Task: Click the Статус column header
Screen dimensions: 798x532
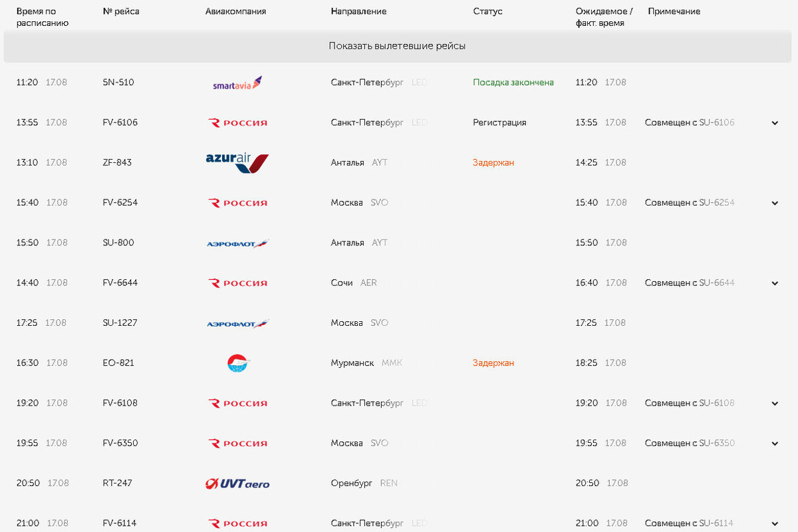Action: pos(487,11)
